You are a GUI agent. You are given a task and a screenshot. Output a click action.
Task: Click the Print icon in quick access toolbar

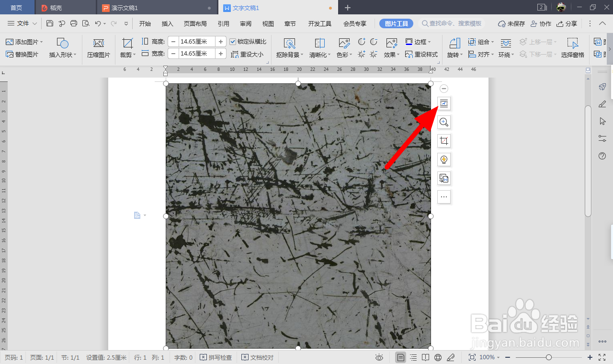(x=74, y=23)
